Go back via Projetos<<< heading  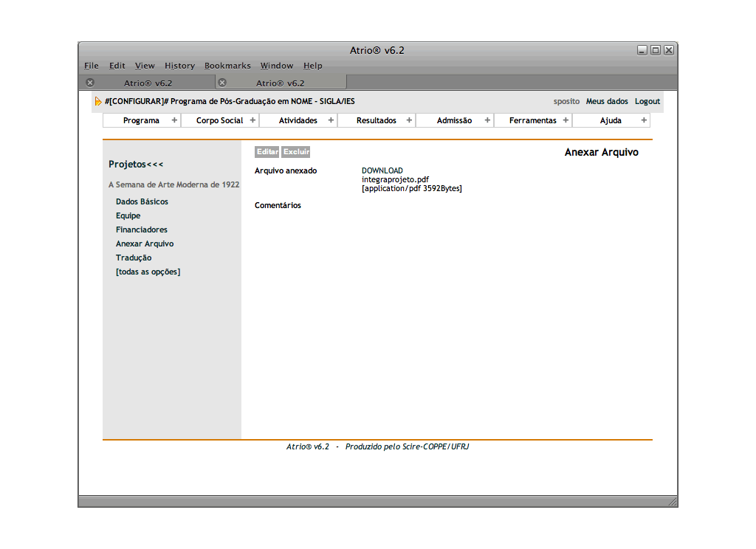click(x=136, y=164)
